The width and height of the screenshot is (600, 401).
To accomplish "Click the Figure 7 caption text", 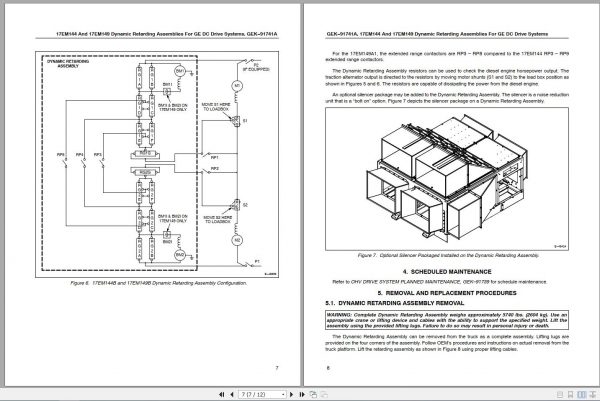I will pos(448,255).
